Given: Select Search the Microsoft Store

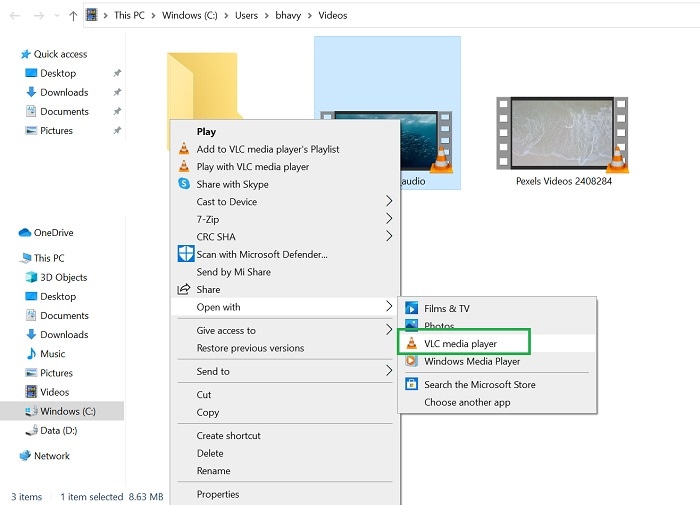Looking at the screenshot, I should [x=497, y=384].
